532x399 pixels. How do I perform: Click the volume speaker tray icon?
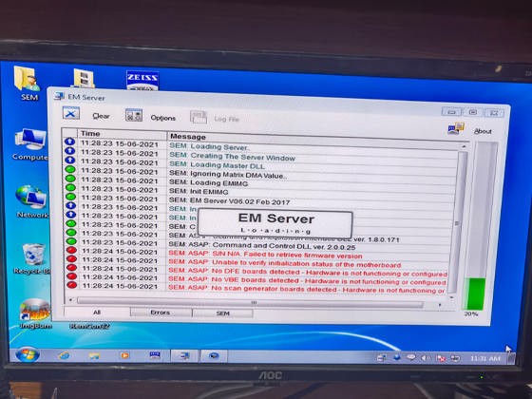(x=426, y=357)
